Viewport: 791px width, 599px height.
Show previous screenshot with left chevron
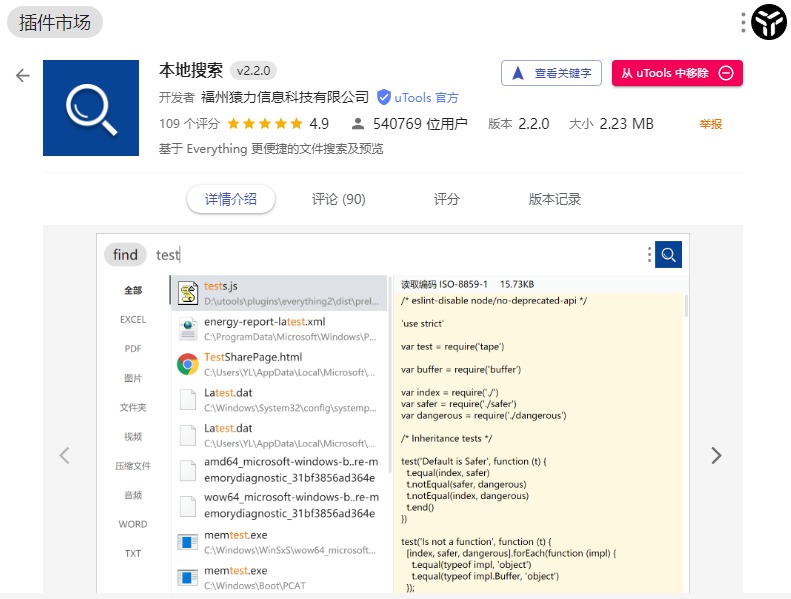(x=65, y=456)
